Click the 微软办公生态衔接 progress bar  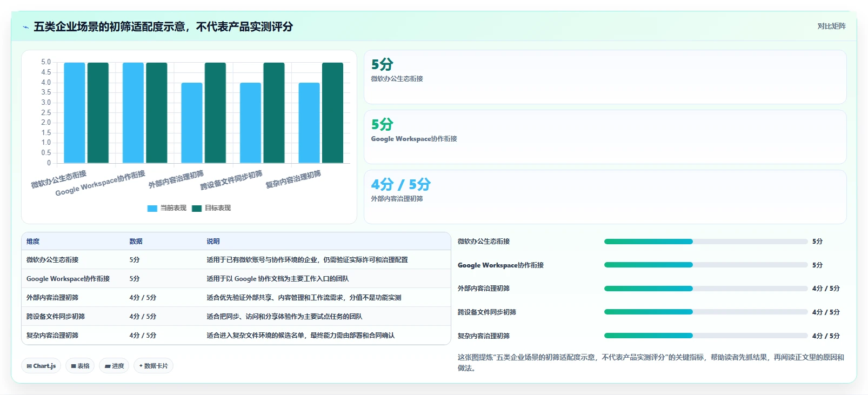coord(706,242)
